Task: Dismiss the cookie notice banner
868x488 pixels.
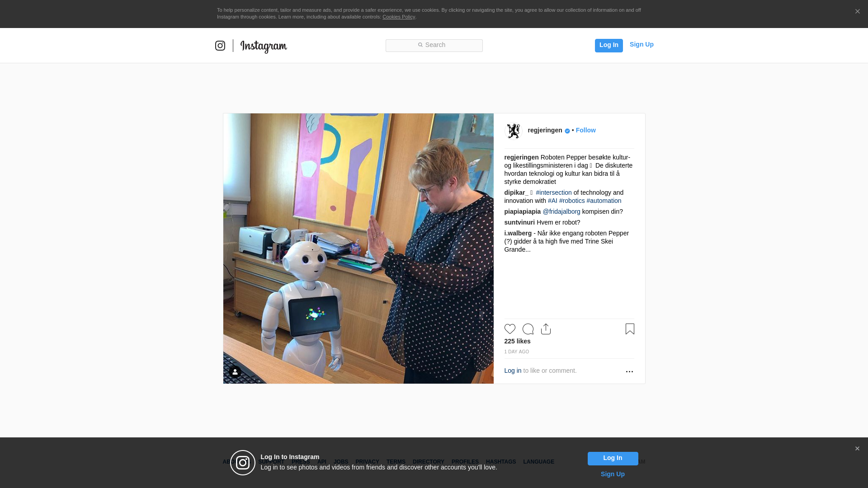Action: (x=857, y=12)
